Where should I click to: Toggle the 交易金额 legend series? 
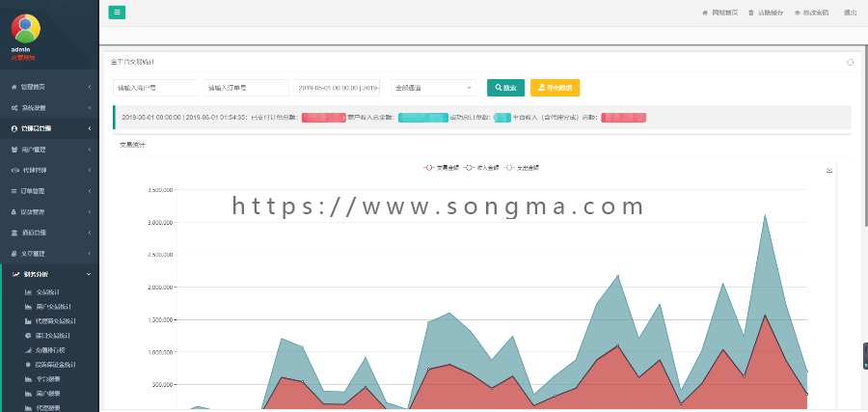click(x=441, y=167)
